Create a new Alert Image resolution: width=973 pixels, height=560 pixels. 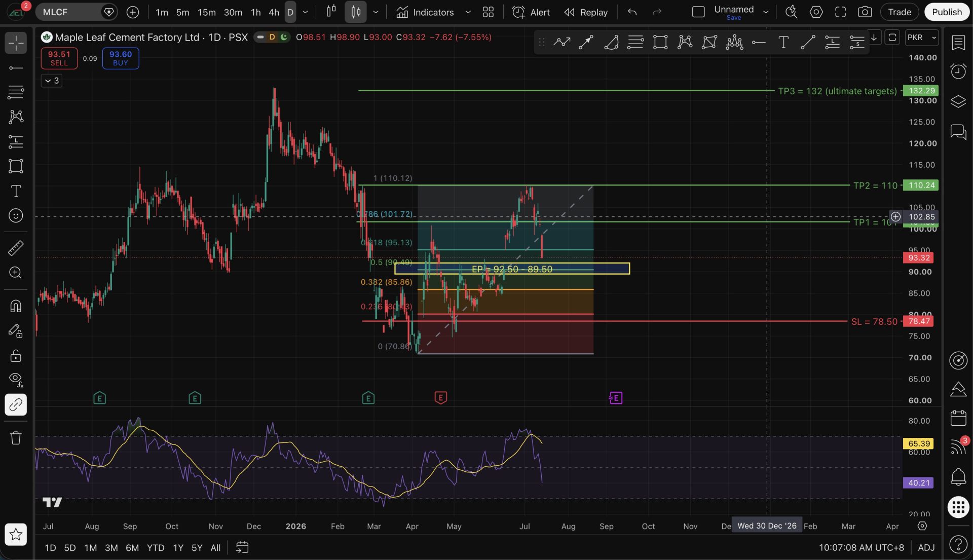(531, 12)
